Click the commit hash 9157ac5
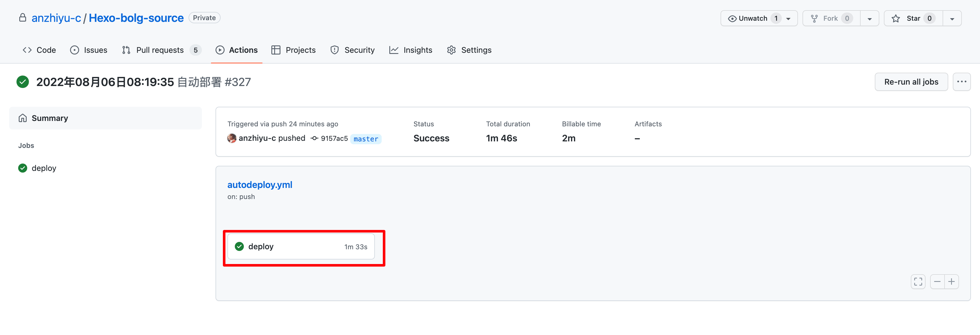 (x=334, y=139)
